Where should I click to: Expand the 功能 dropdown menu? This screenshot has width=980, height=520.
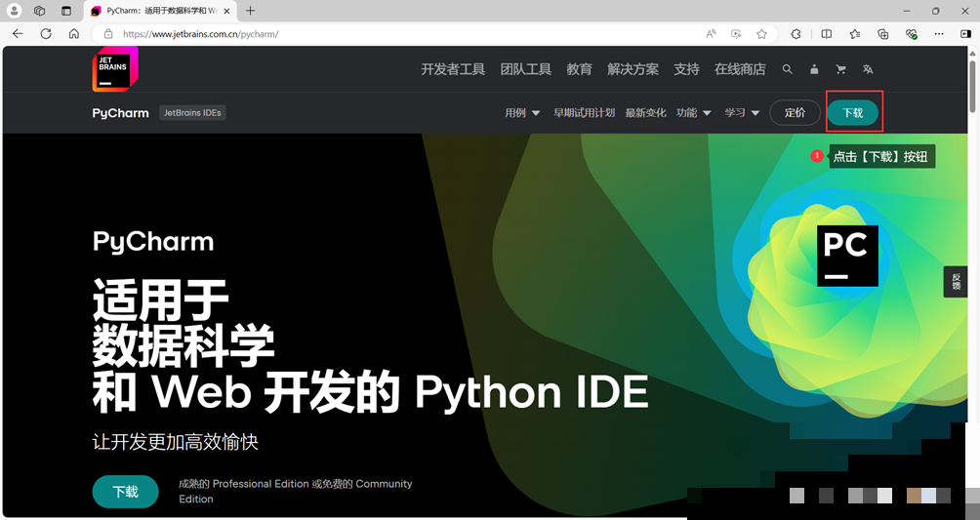click(694, 112)
